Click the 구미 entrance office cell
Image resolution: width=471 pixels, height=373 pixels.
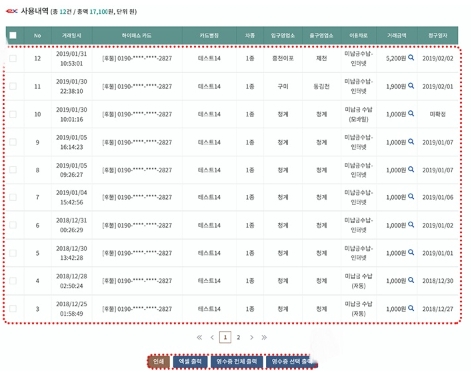coord(283,86)
